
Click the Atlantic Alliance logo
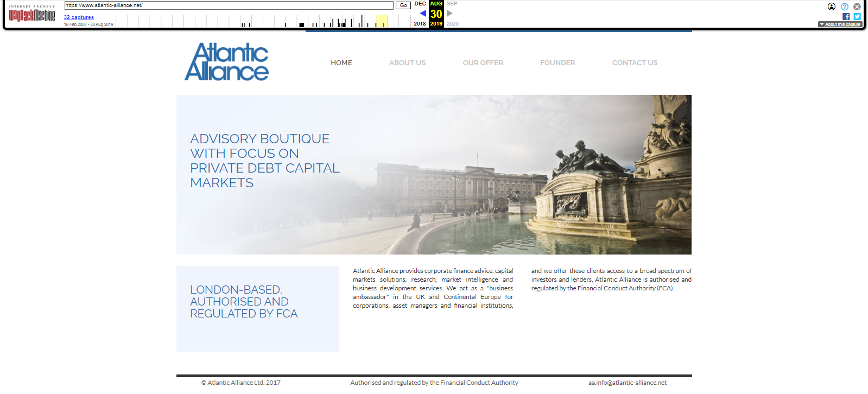226,62
